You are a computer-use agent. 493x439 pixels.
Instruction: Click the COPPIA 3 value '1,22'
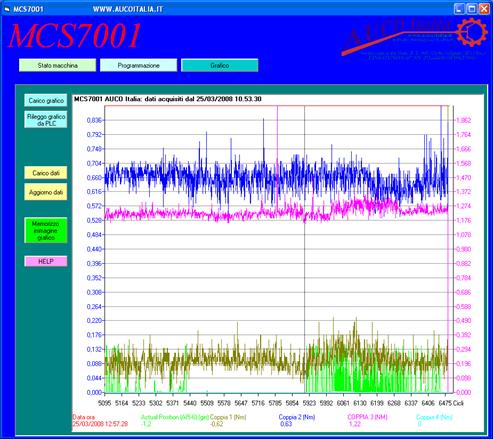tap(355, 424)
